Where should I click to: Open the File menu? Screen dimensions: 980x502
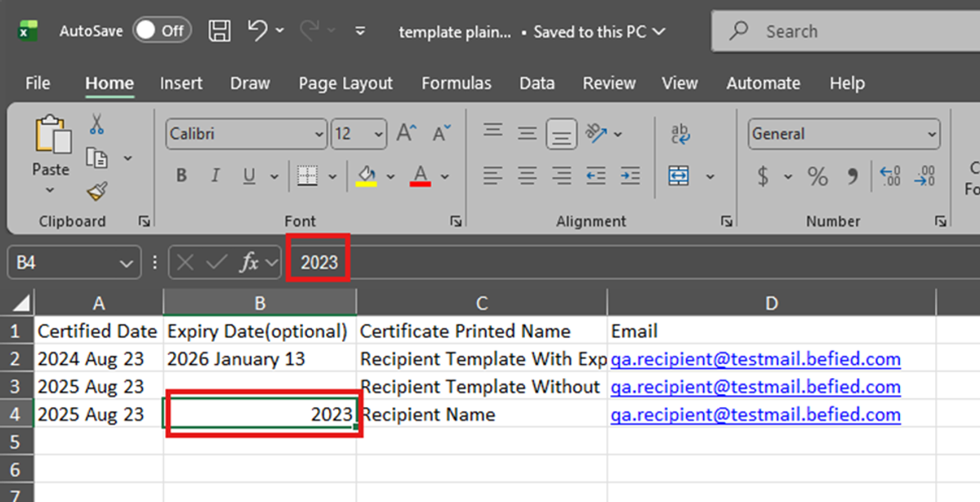click(x=38, y=83)
